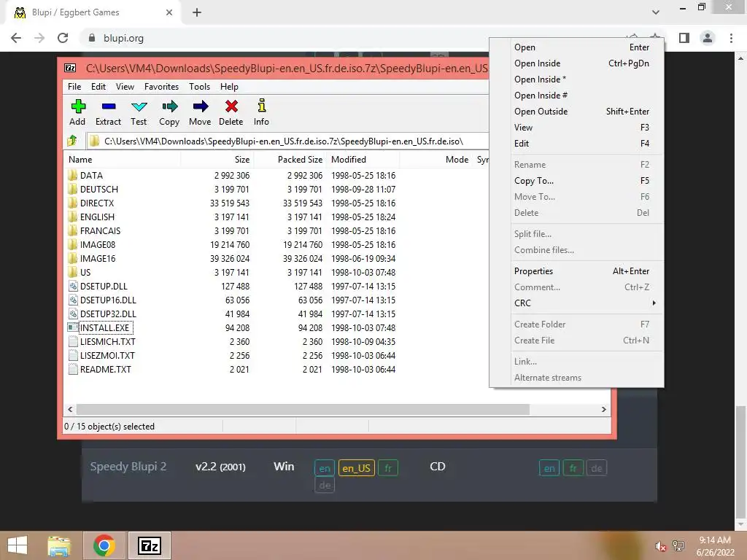Screen dimensions: 747x560
Task: Click the Move toolbar icon
Action: (x=200, y=106)
